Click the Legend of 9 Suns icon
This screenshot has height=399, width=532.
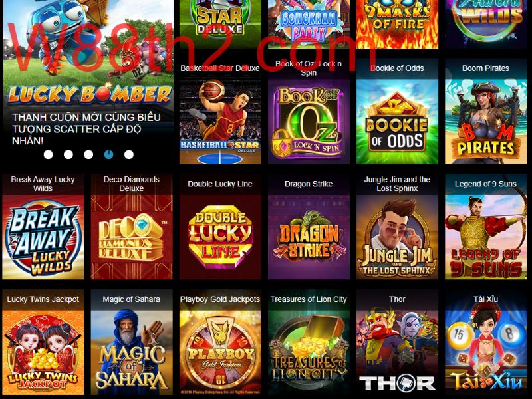tap(486, 237)
